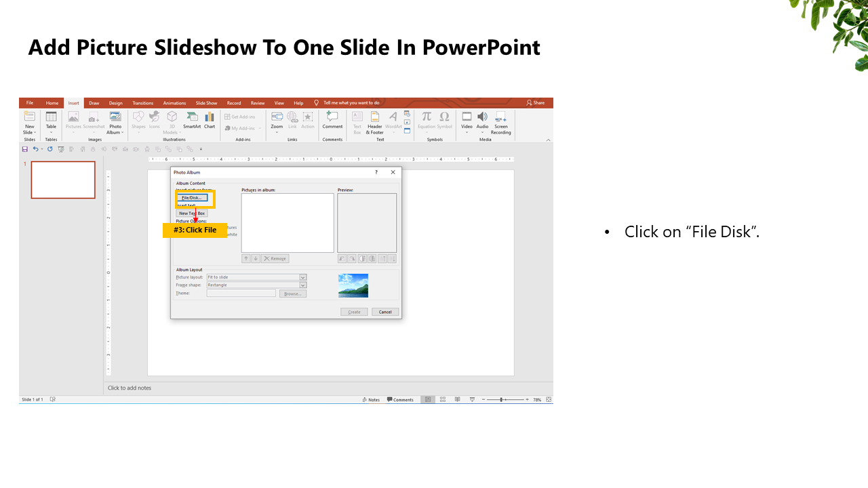The width and height of the screenshot is (868, 488).
Task: Click the Symbol omega icon
Action: 444,117
